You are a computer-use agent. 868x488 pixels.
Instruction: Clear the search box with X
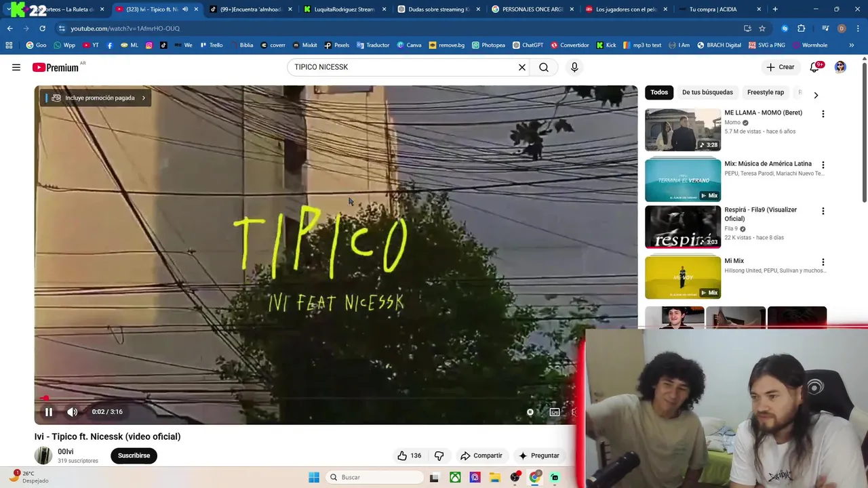(x=522, y=67)
